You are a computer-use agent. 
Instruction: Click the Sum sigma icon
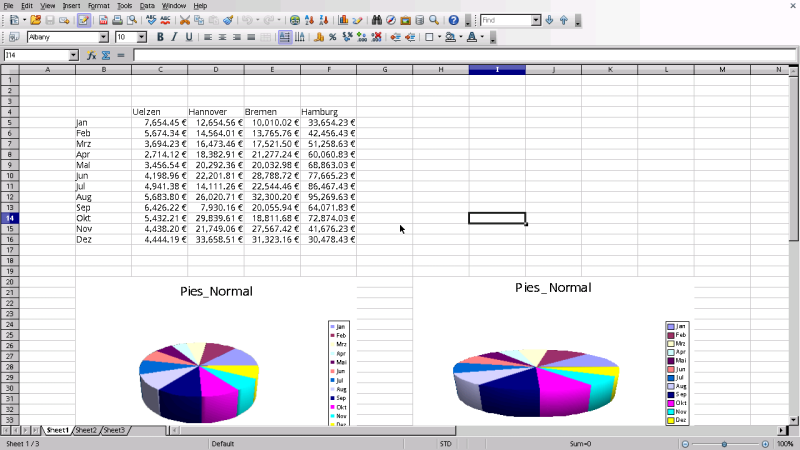point(106,55)
